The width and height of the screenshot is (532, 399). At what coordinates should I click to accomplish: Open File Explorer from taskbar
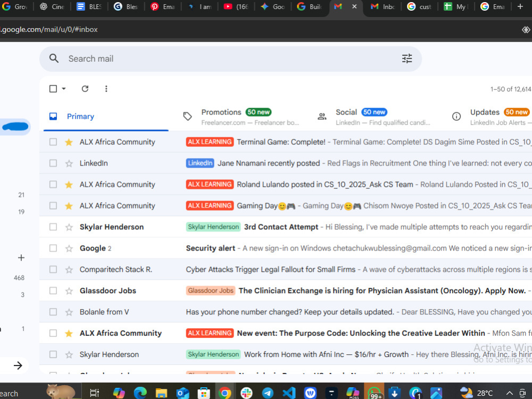pyautogui.click(x=161, y=393)
